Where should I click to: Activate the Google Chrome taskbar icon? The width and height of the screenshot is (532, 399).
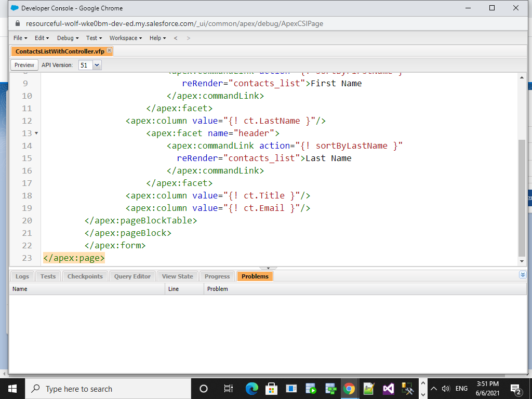(x=349, y=388)
